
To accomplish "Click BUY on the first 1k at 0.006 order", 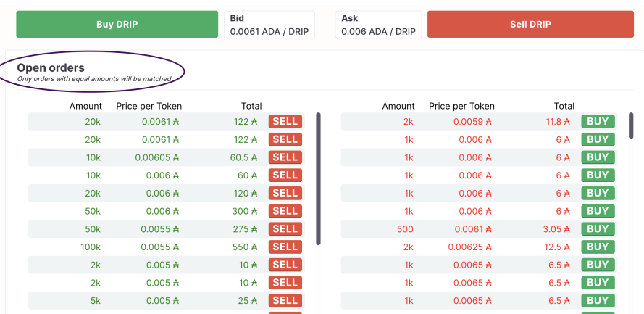I will click(x=598, y=140).
